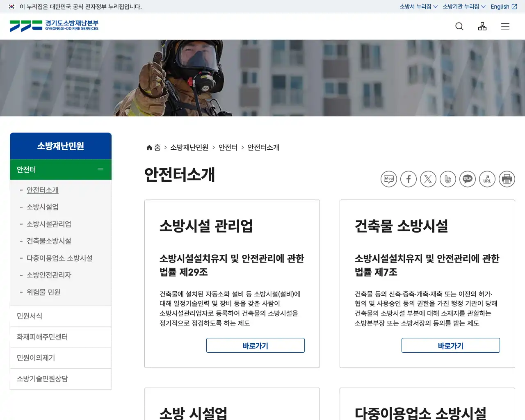Viewport: 525px width, 420px height.
Task: Expand the 소방서 누리집 dropdown
Action: (418, 7)
